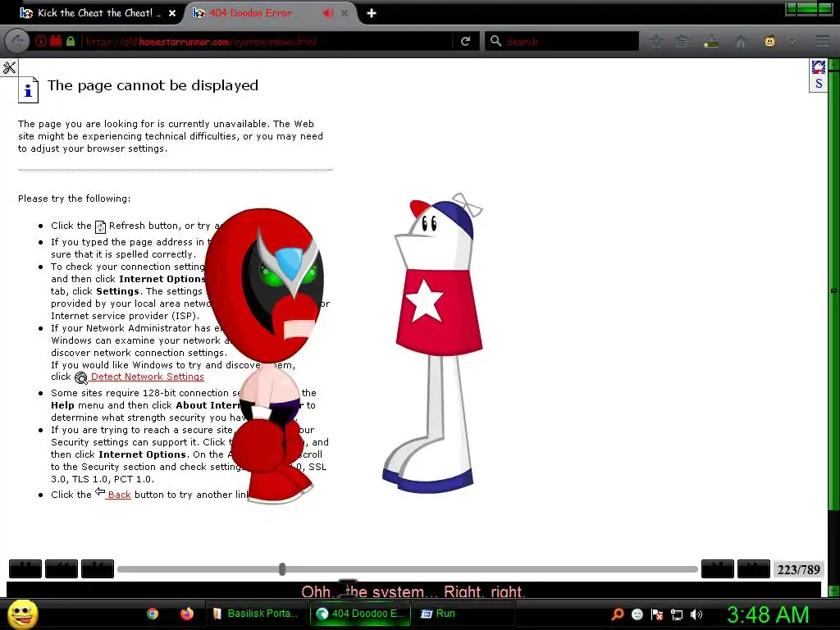Expand the dropdown arrow beside the monkey icon
840x630 pixels.
[792, 41]
